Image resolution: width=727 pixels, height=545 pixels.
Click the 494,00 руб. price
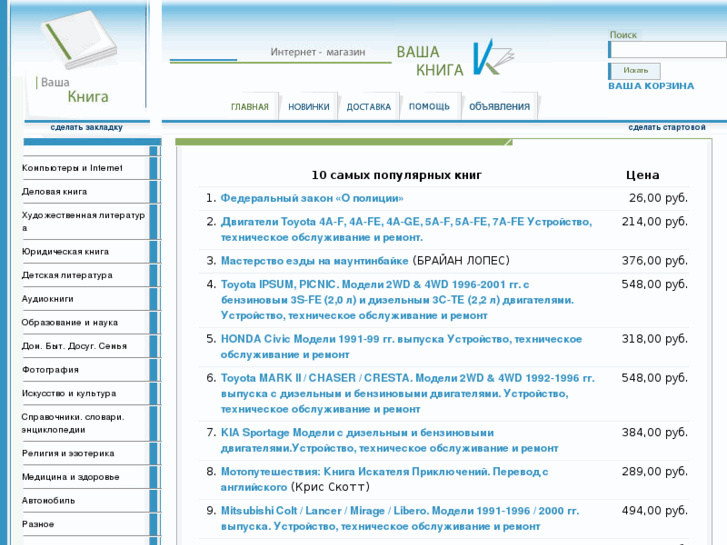click(x=655, y=511)
